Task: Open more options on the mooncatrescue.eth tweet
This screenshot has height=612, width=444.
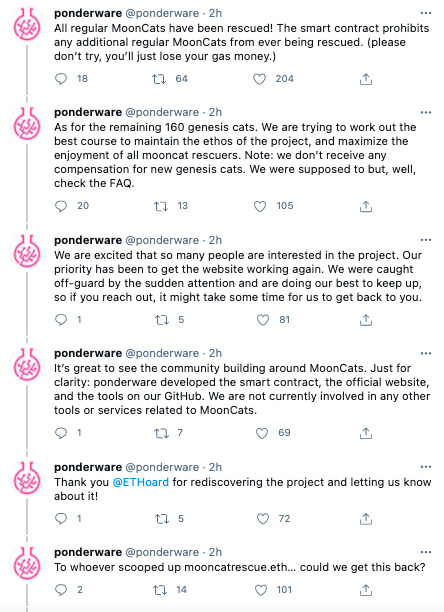Action: 426,553
